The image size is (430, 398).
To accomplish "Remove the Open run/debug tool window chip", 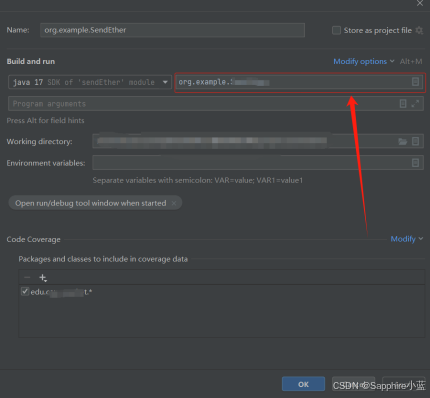I will [174, 203].
